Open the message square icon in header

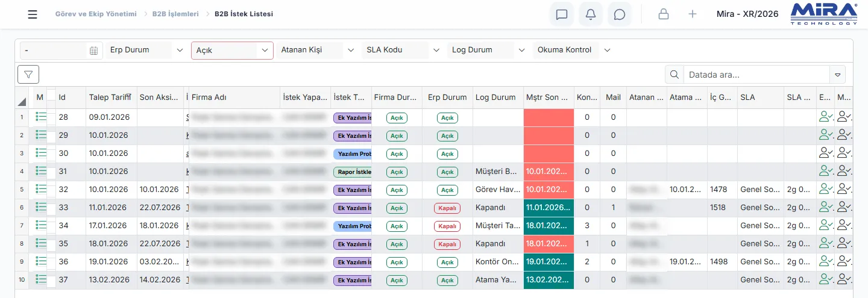click(x=562, y=14)
